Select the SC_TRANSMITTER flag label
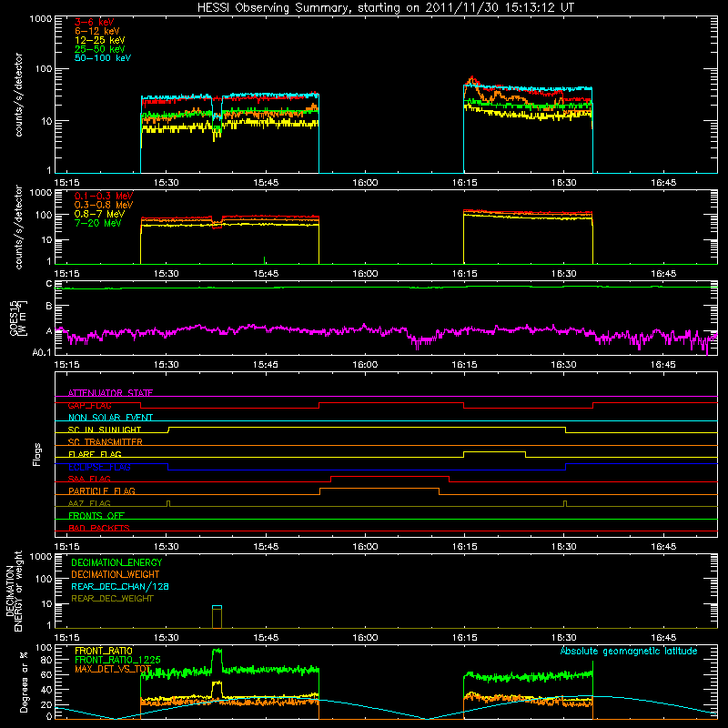 pyautogui.click(x=106, y=442)
